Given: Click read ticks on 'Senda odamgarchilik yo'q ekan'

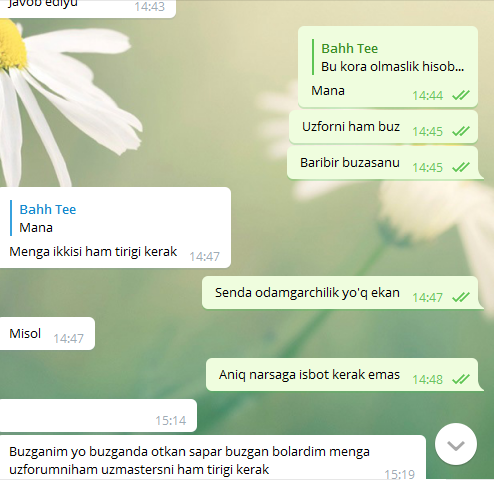Looking at the screenshot, I should coord(461,297).
